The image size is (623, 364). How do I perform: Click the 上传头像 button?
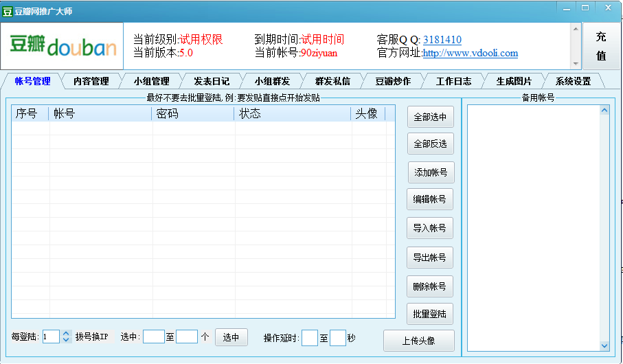pyautogui.click(x=418, y=341)
